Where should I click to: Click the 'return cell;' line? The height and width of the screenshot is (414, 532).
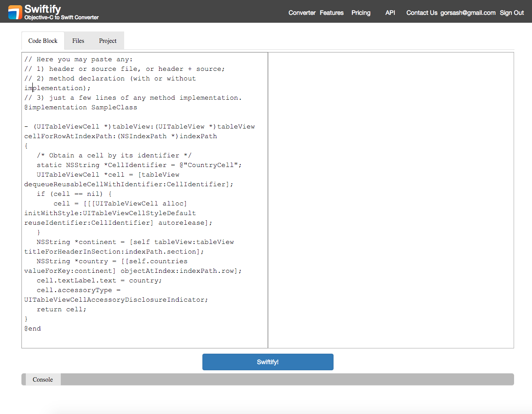point(62,309)
